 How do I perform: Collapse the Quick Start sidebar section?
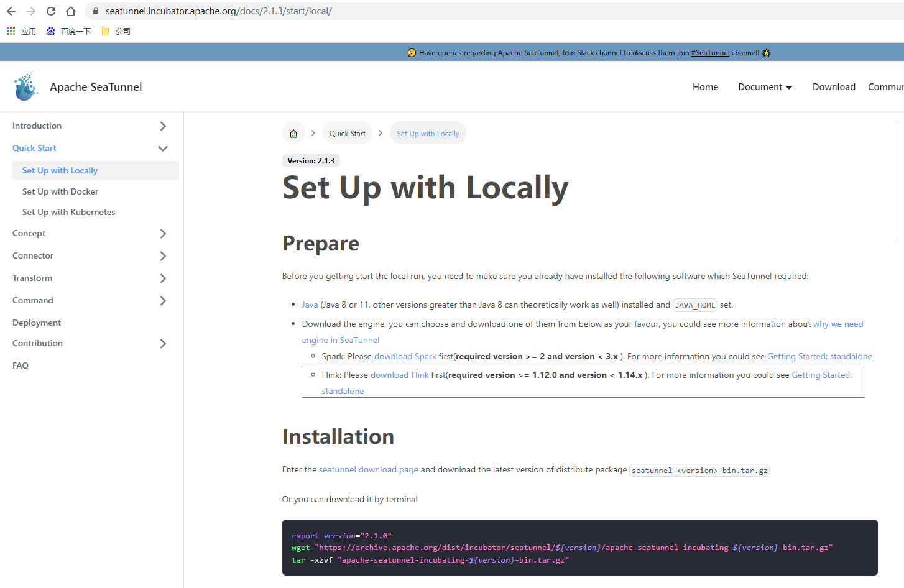click(x=163, y=148)
